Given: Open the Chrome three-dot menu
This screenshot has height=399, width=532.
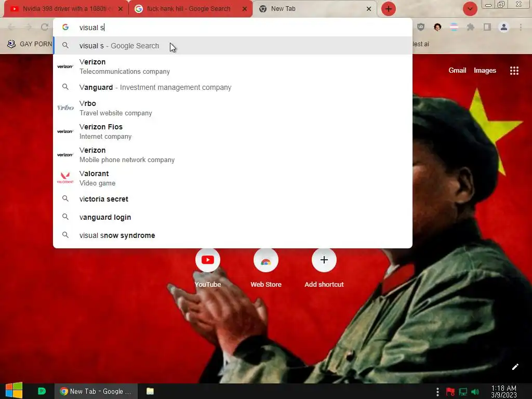Looking at the screenshot, I should (x=521, y=27).
